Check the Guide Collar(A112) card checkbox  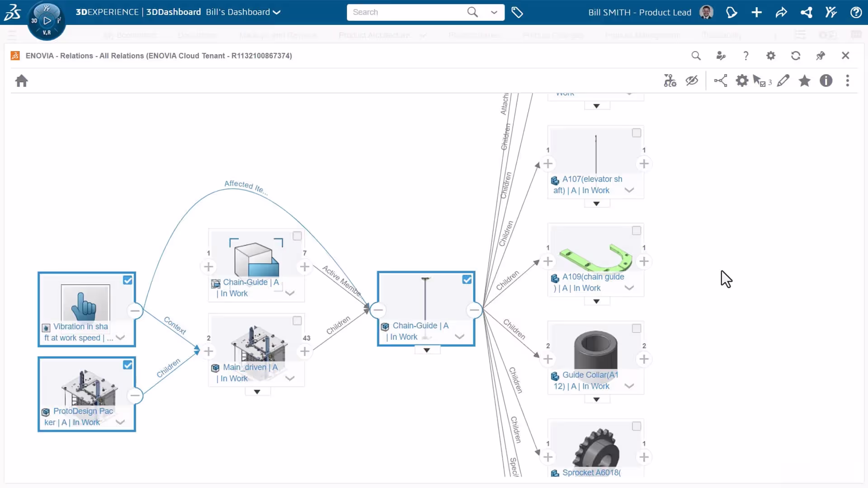[x=637, y=328]
